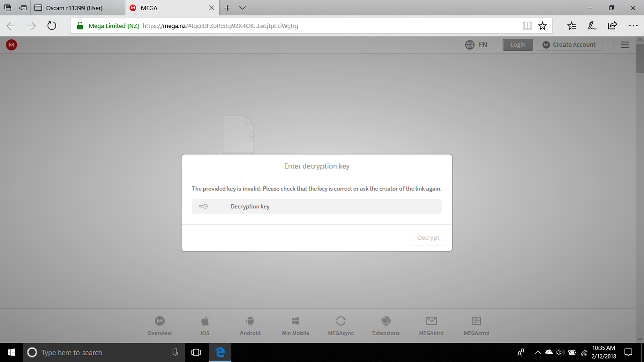Open the MEGAbird link icon
644x362 pixels.
click(x=431, y=326)
